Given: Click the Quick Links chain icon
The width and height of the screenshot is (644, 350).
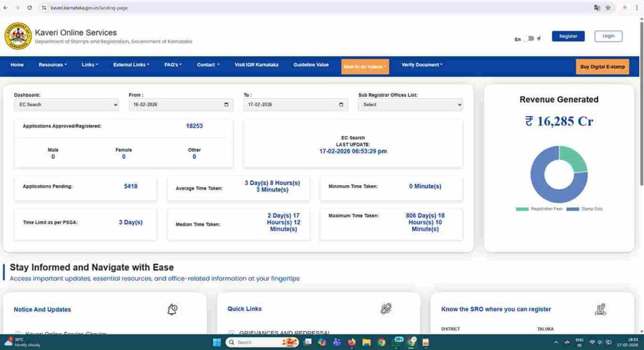Looking at the screenshot, I should 386,308.
